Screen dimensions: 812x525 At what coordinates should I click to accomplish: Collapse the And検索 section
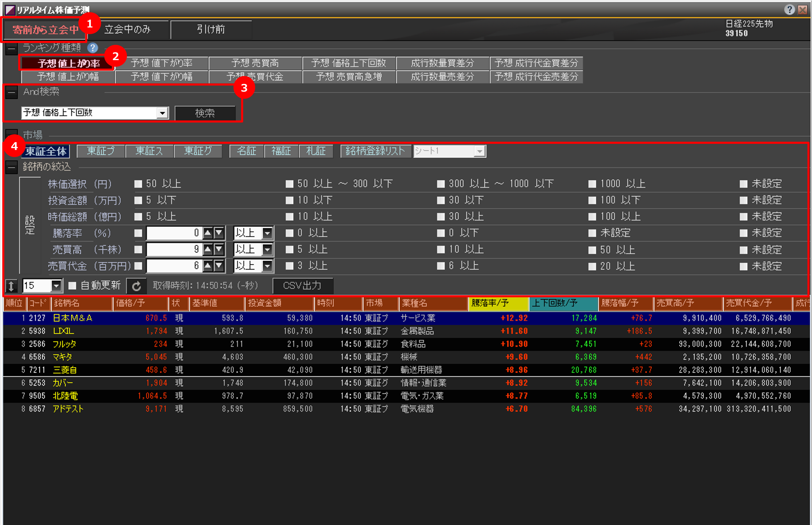pyautogui.click(x=12, y=92)
